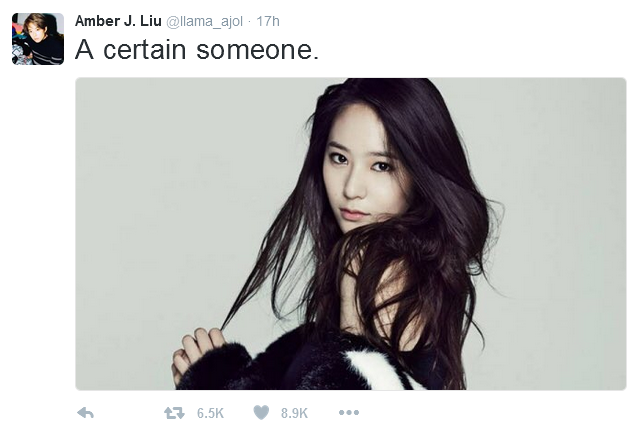Open the three-dot more options menu
Image resolution: width=630 pixels, height=426 pixels.
pos(349,413)
